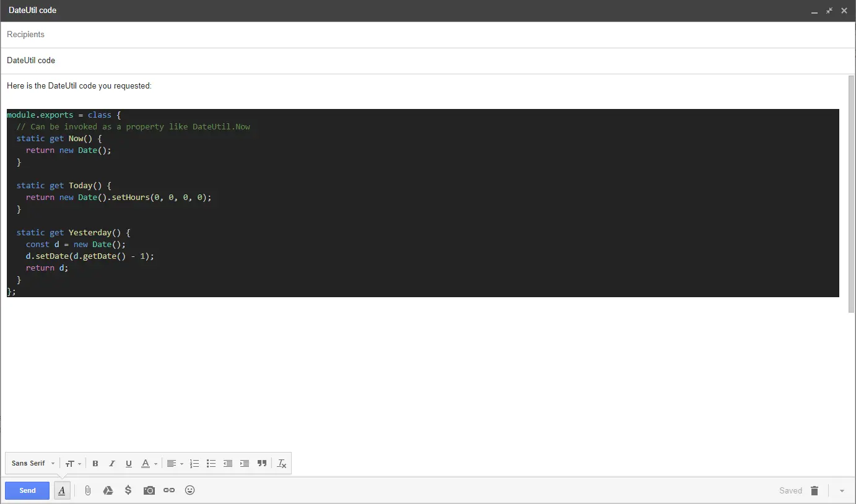Viewport: 856px width, 504px height.
Task: Open more options arrow at bottom right
Action: (842, 491)
